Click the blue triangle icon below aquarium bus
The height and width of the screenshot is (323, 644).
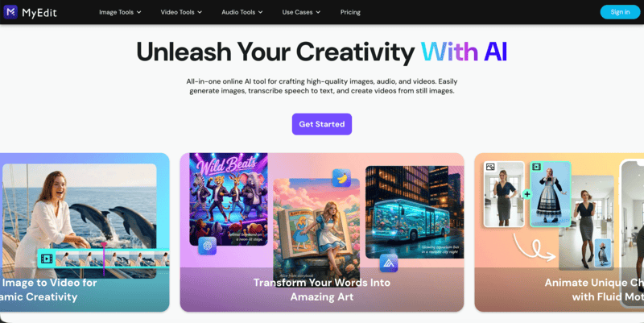point(389,263)
